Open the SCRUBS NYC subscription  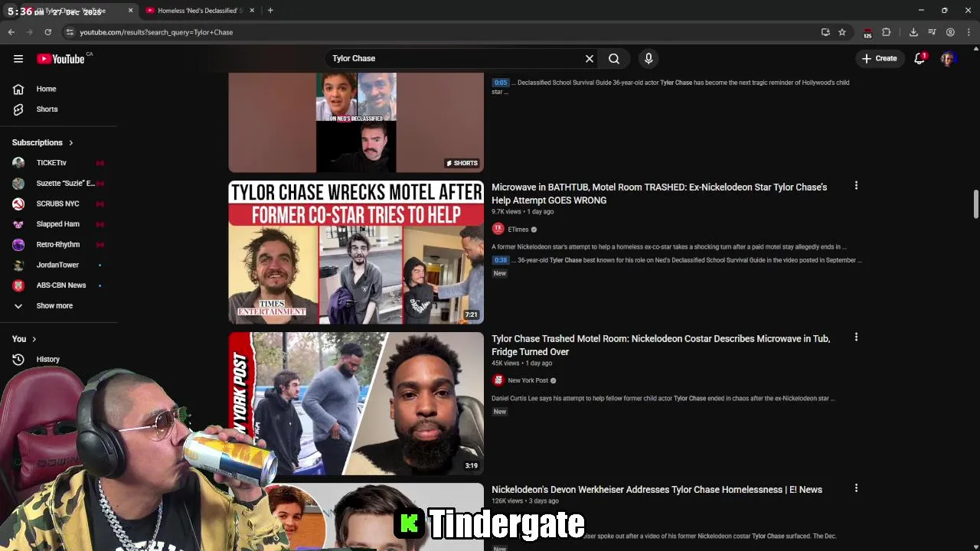(58, 204)
